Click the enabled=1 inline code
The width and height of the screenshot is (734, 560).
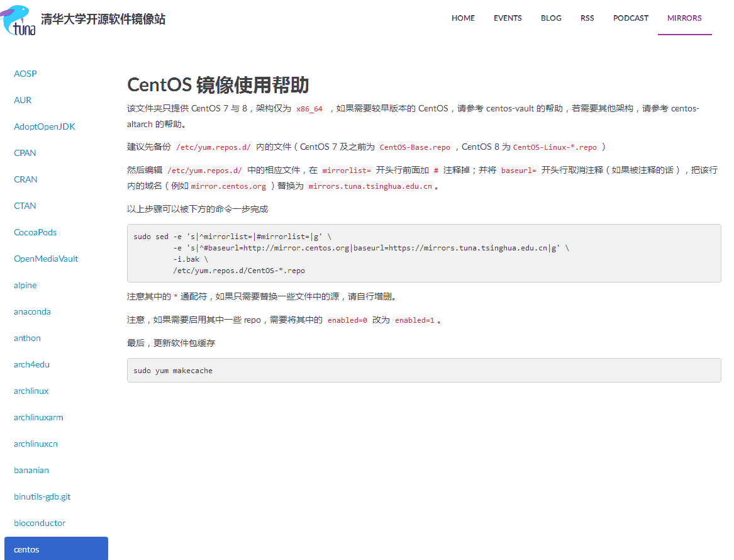(x=414, y=320)
